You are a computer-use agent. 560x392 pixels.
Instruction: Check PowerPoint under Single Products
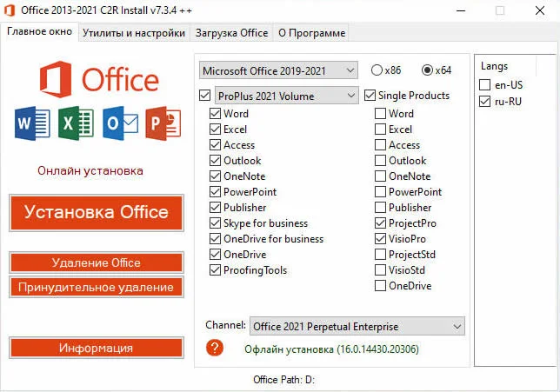(380, 192)
